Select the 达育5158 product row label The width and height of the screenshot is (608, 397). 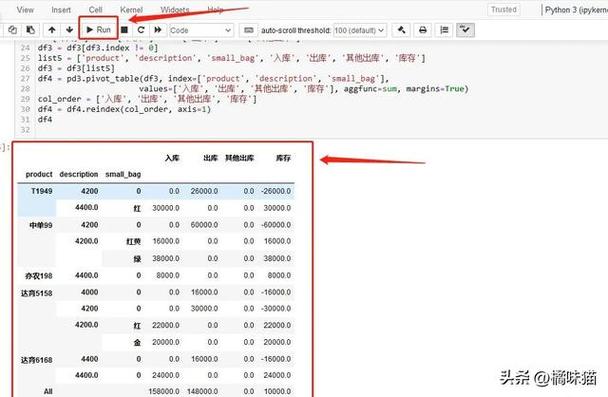[37, 293]
